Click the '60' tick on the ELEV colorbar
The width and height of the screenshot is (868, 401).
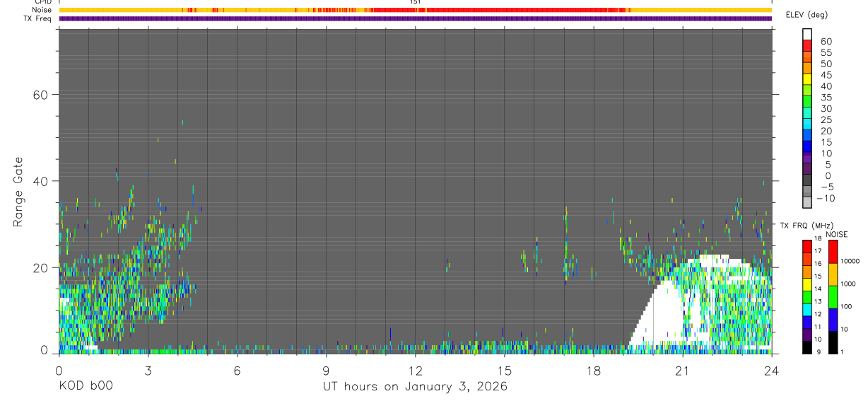click(x=826, y=42)
